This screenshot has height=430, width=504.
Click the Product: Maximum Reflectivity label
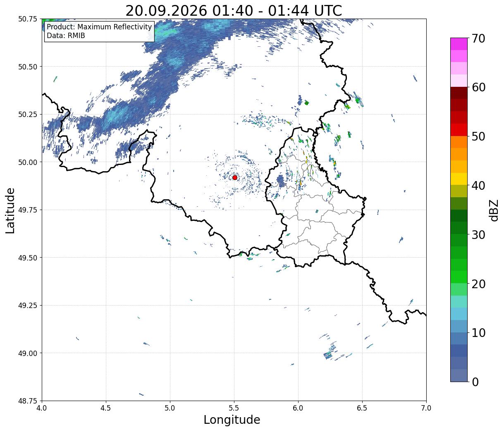pos(99,27)
